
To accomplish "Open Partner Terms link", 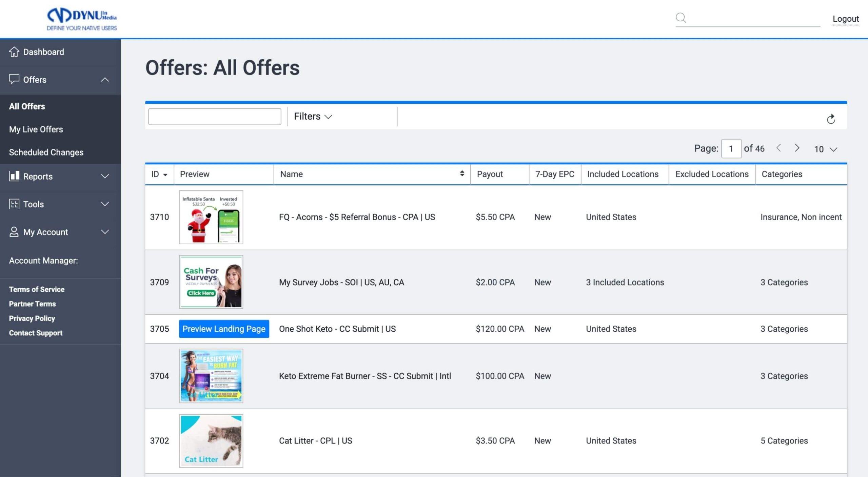I will click(x=32, y=304).
